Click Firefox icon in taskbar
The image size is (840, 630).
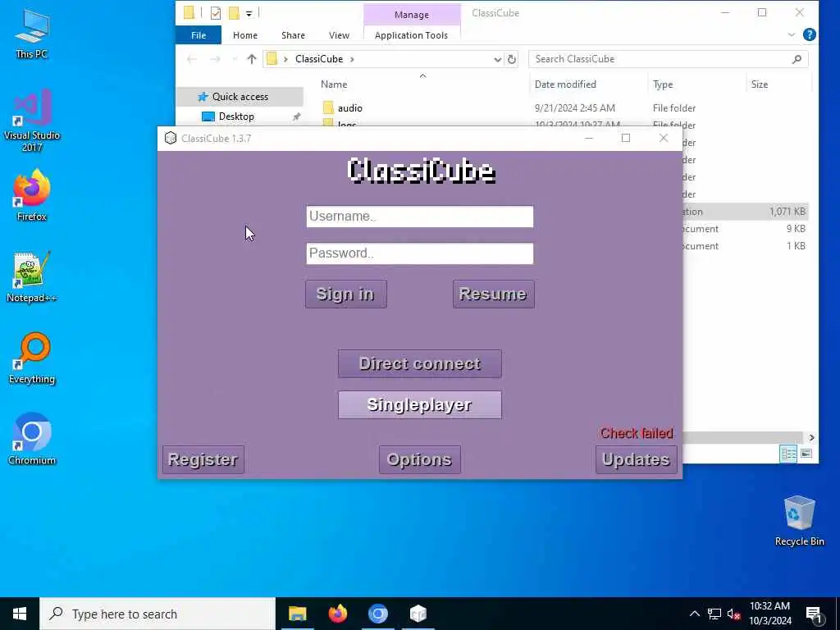click(x=337, y=614)
